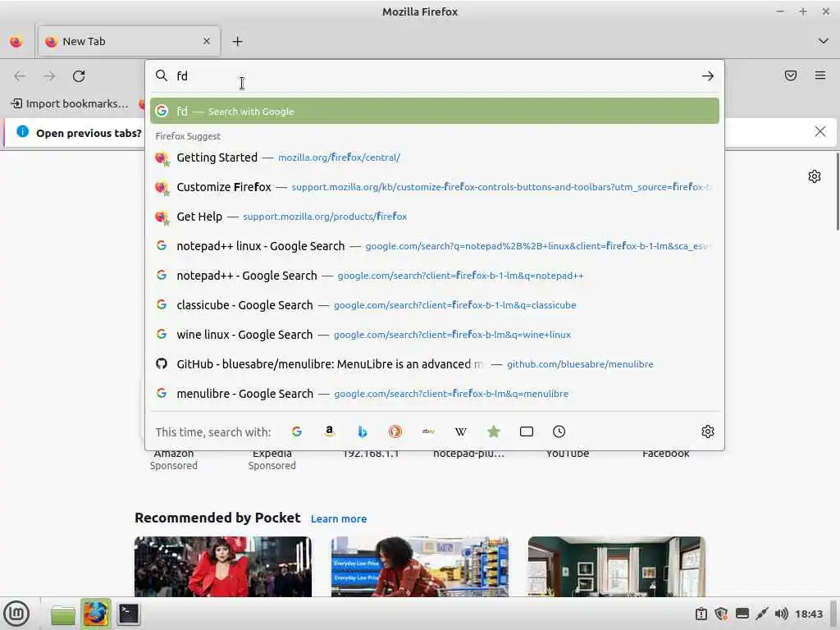This screenshot has height=630, width=840.
Task: Search bookmarks using the star icon
Action: pos(494,431)
